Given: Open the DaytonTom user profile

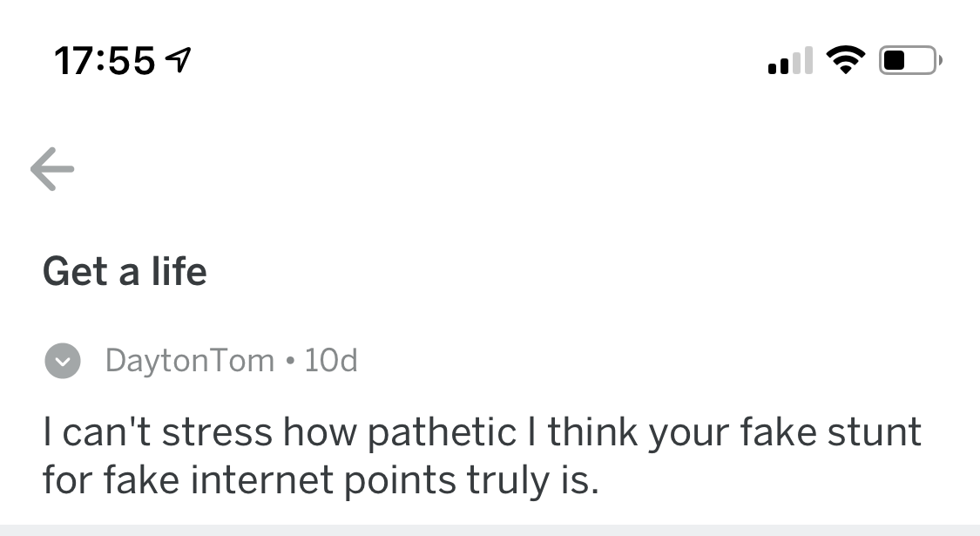Looking at the screenshot, I should (x=190, y=361).
